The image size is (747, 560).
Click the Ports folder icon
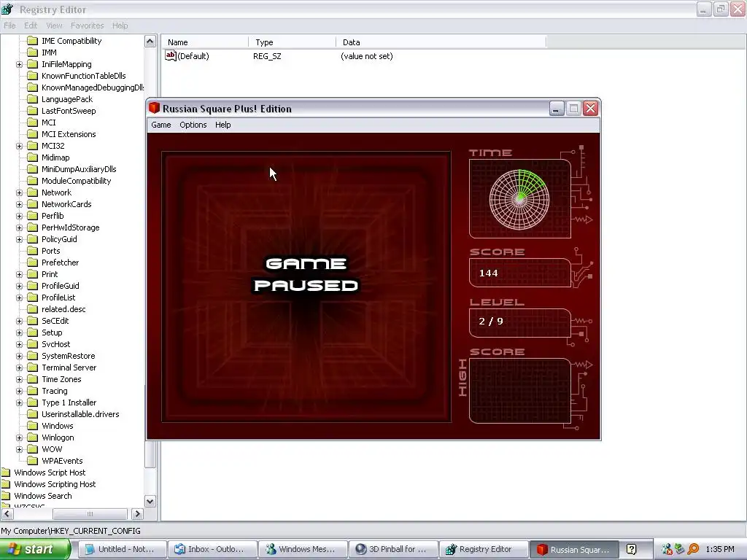coord(32,251)
